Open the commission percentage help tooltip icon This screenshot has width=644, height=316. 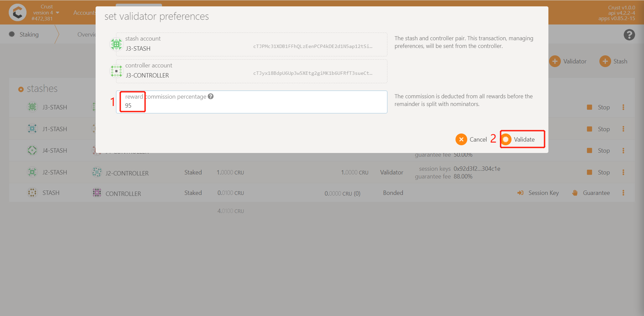pos(211,96)
